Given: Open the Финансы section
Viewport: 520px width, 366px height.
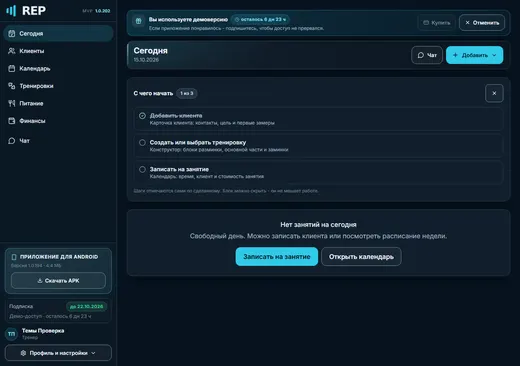Looking at the screenshot, I should 58,121.
